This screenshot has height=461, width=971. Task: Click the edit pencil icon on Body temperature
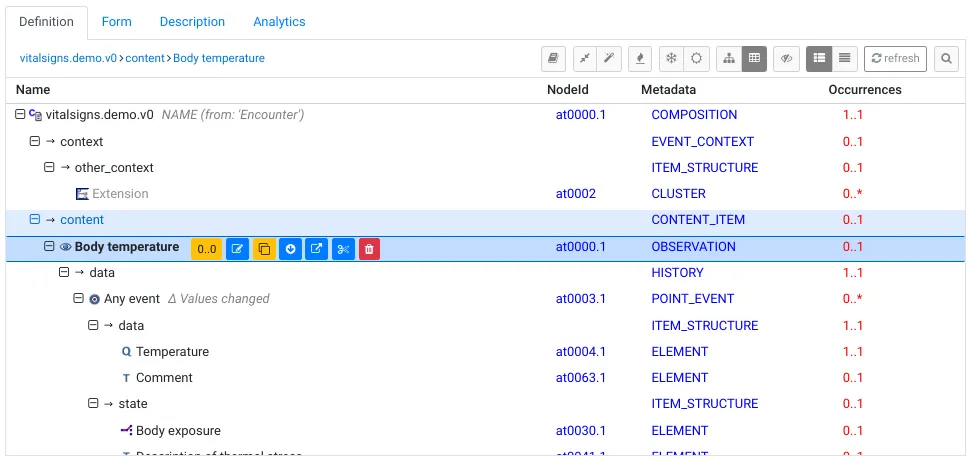(x=237, y=249)
